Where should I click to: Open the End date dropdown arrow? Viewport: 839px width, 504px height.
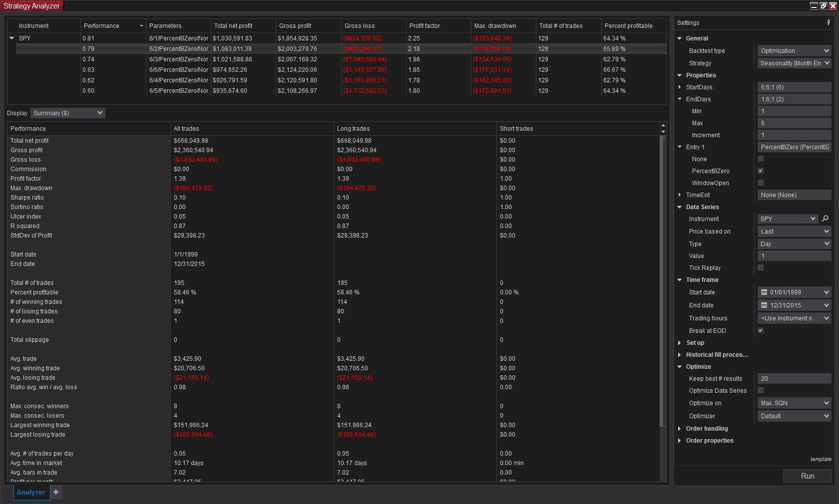click(826, 305)
